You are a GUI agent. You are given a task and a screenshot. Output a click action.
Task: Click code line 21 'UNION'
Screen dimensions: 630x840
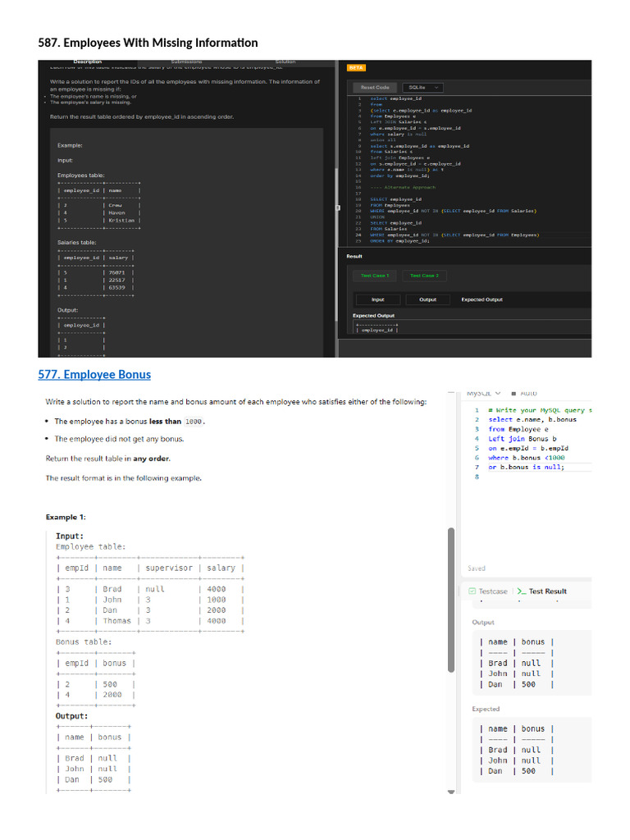coord(377,217)
